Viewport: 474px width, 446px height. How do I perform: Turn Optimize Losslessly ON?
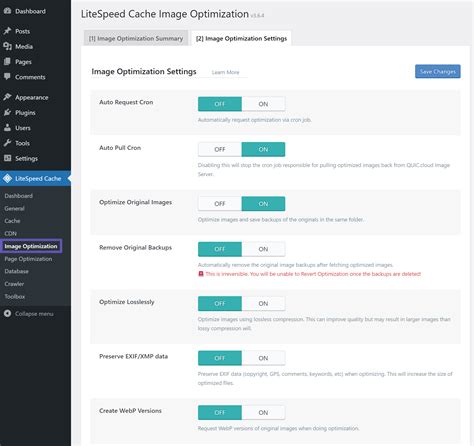pyautogui.click(x=263, y=303)
